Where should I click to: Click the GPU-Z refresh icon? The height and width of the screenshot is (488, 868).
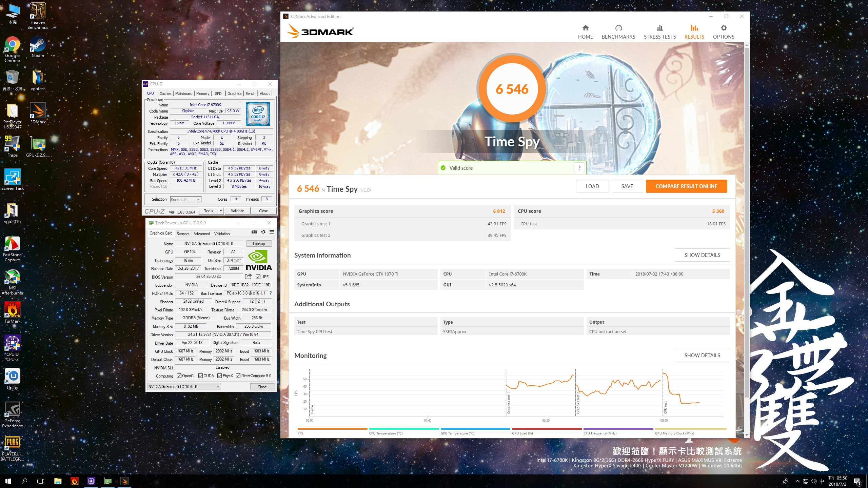263,232
